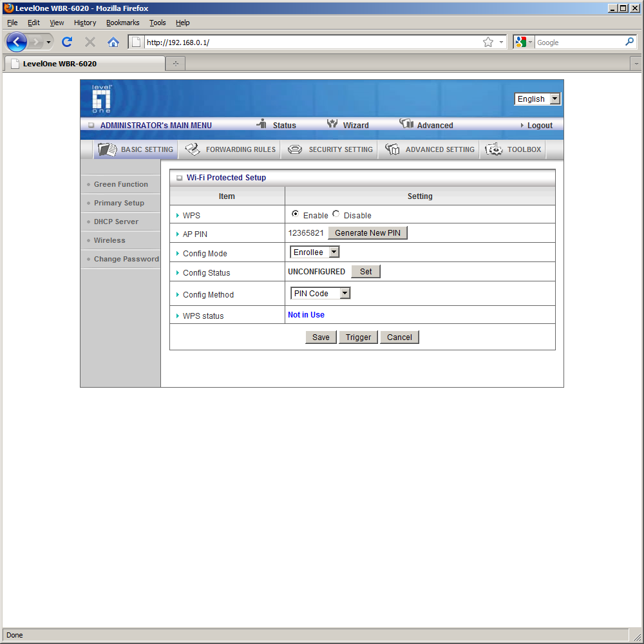Click in the Google search field
The height and width of the screenshot is (644, 644).
(580, 43)
